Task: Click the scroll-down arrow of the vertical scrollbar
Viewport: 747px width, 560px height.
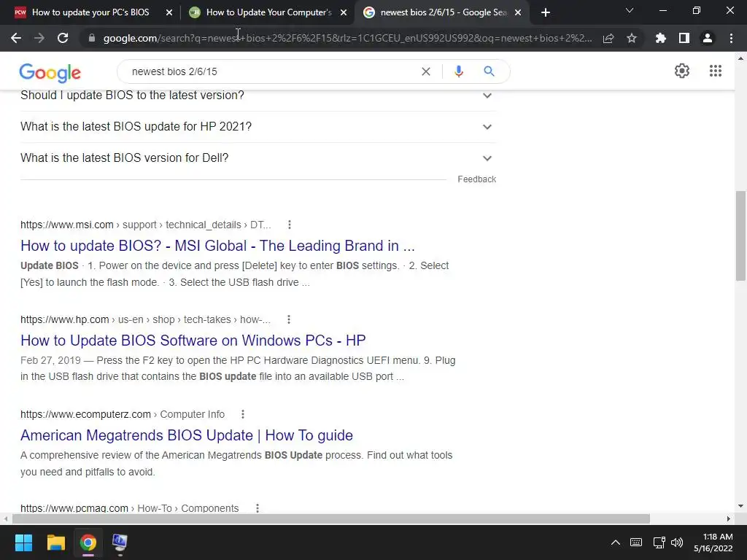Action: click(740, 506)
